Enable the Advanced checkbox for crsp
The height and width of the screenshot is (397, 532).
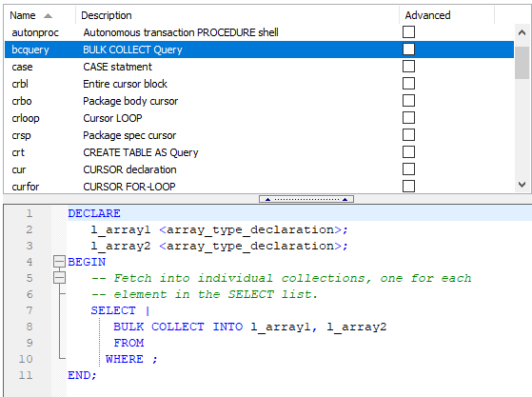pyautogui.click(x=408, y=135)
